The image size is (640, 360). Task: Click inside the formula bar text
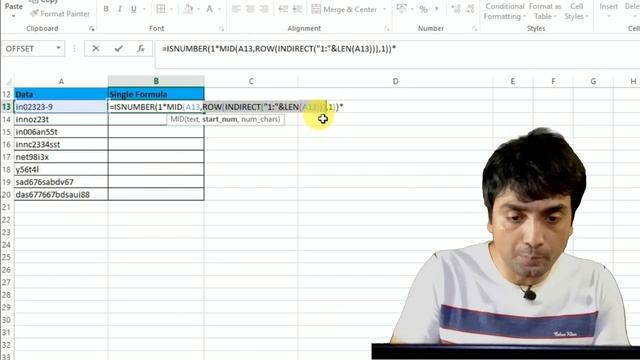[x=279, y=49]
